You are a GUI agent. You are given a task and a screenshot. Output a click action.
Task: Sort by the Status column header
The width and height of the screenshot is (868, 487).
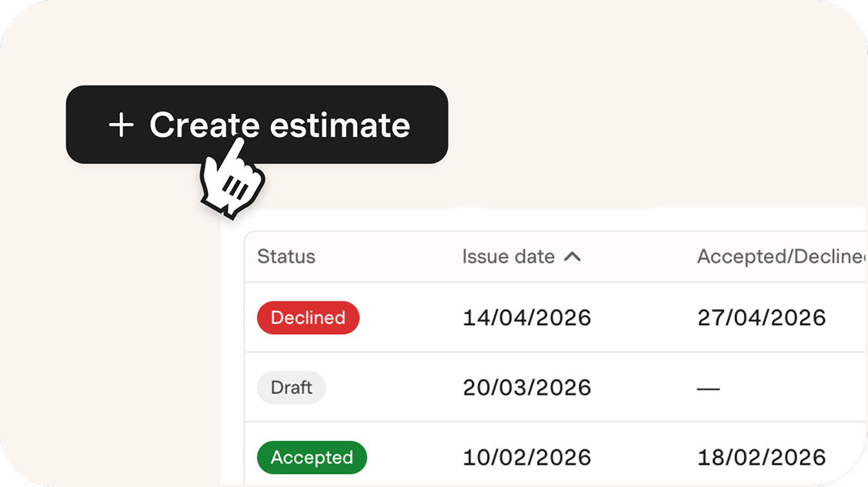click(x=286, y=257)
